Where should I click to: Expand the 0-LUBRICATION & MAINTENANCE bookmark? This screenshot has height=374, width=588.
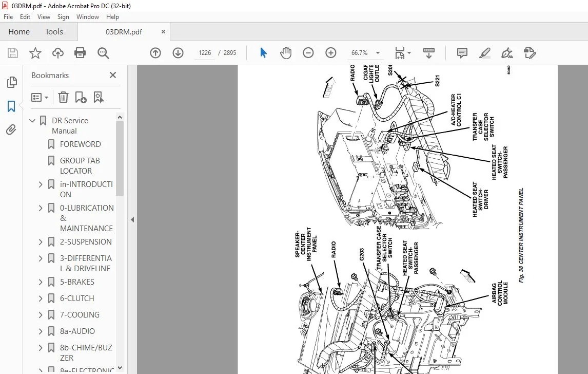[x=41, y=208]
